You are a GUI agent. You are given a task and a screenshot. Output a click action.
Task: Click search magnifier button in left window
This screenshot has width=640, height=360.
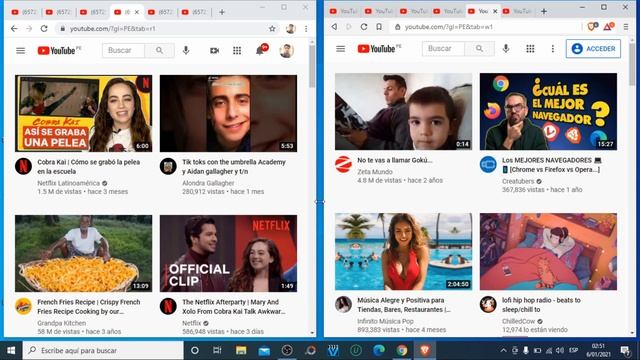coord(160,51)
